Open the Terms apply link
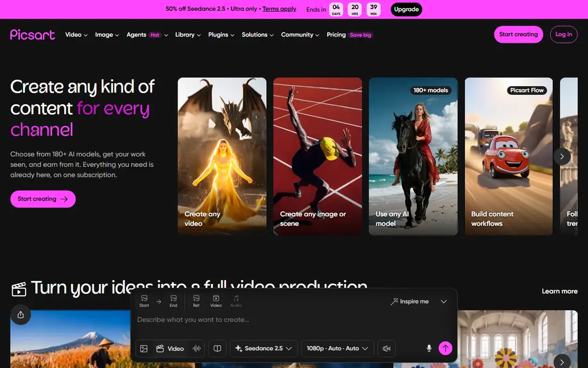 pyautogui.click(x=279, y=9)
